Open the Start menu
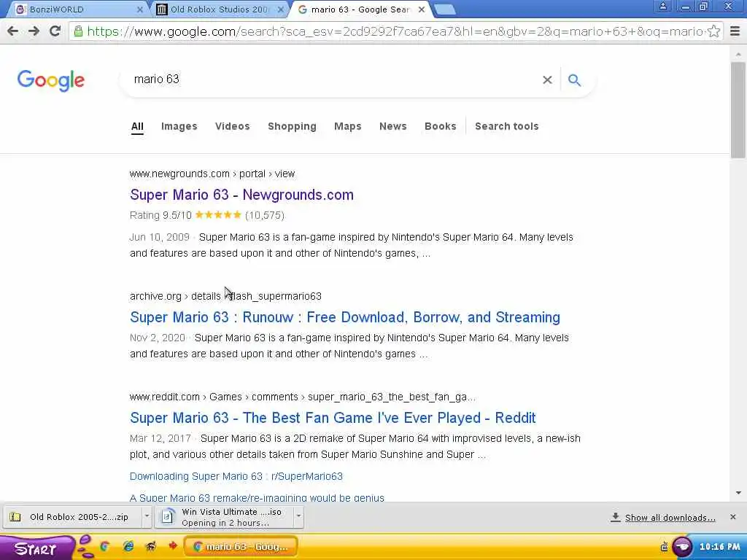 tap(36, 548)
